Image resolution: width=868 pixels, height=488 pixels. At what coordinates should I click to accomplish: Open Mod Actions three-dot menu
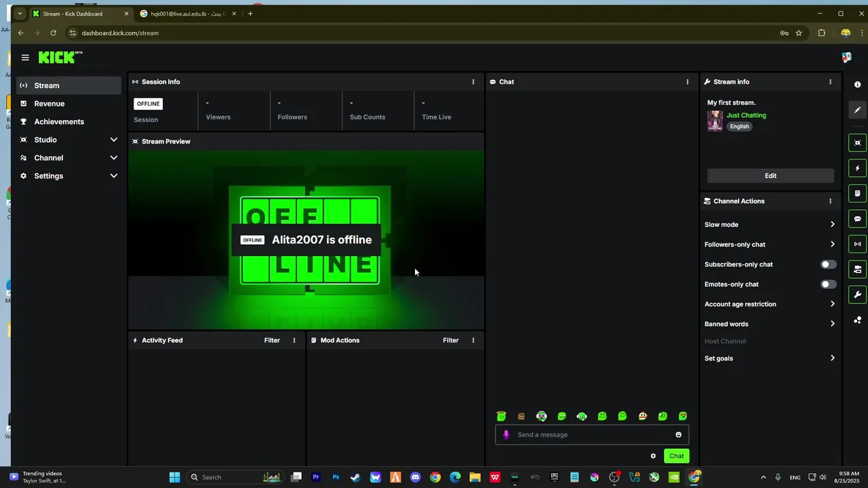coord(473,340)
